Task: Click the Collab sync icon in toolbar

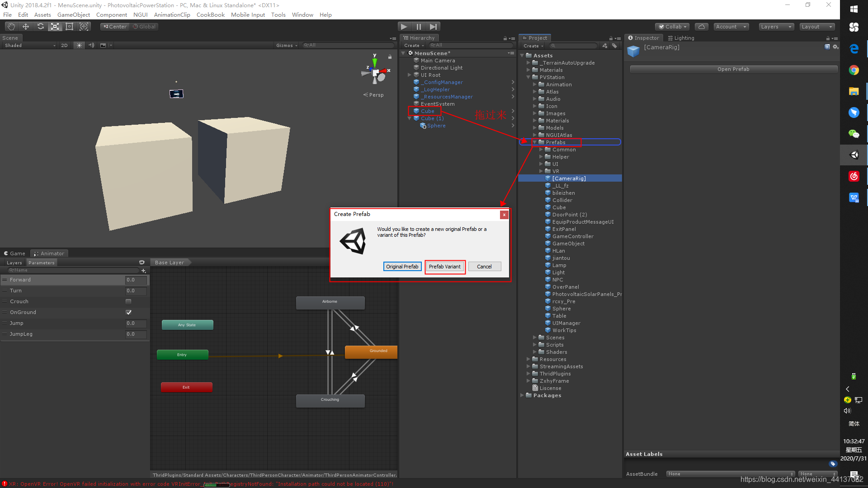Action: [x=702, y=26]
